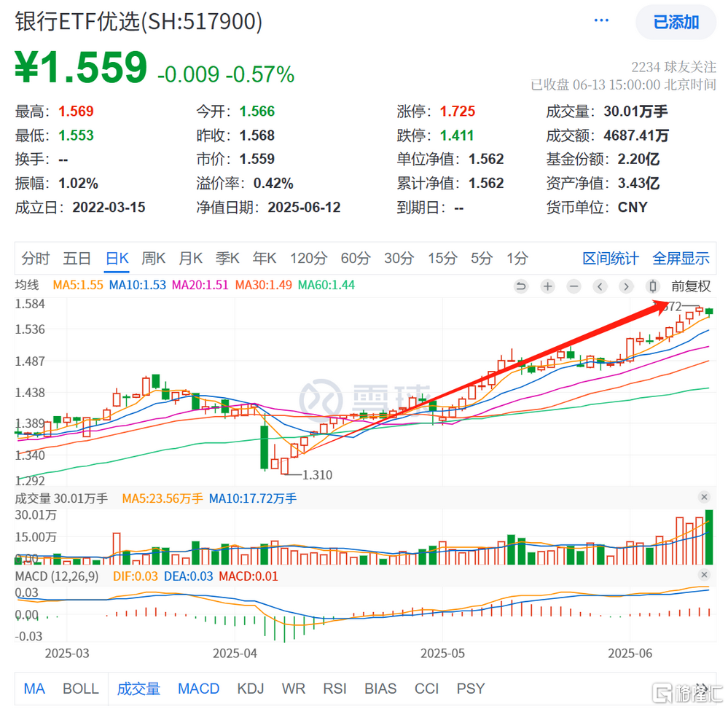
Task: Zoom in chart with plus icon
Action: (x=548, y=286)
